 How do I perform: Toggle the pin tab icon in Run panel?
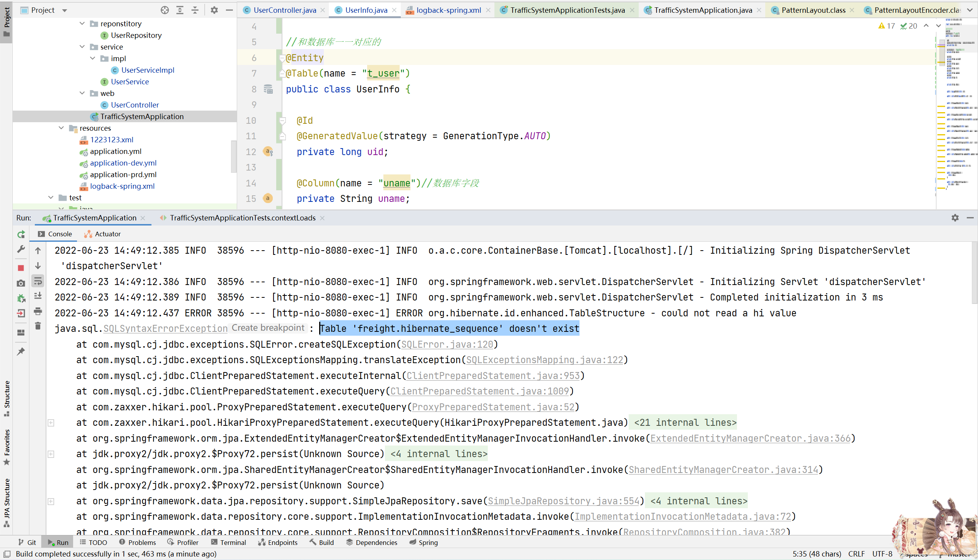pyautogui.click(x=21, y=351)
